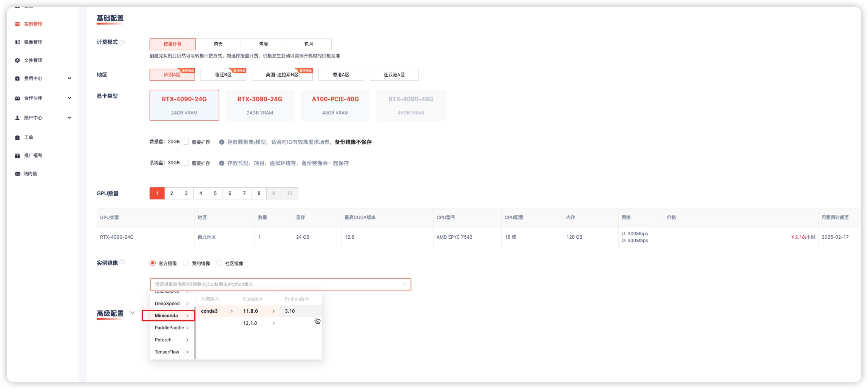
Task: Choose Pytorch in framework list
Action: [163, 340]
